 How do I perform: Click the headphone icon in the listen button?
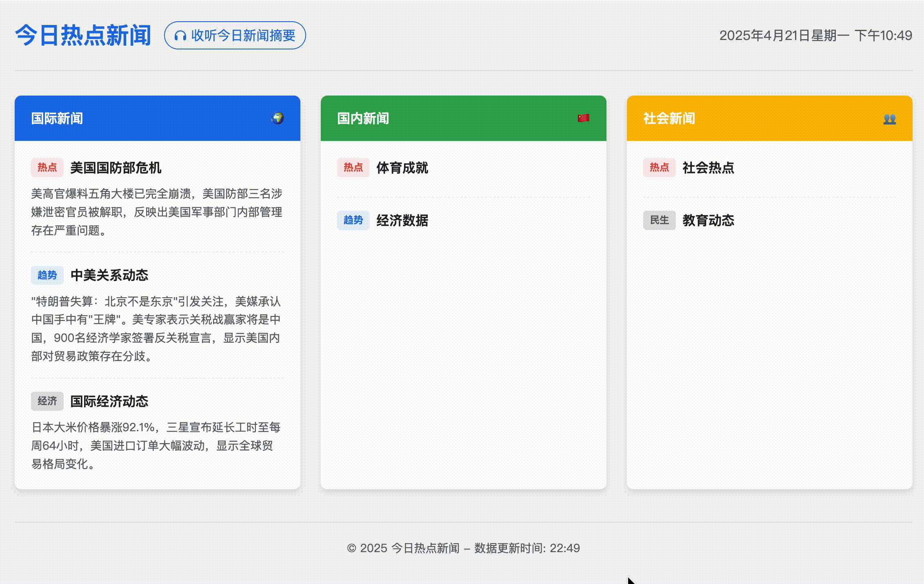tap(180, 36)
